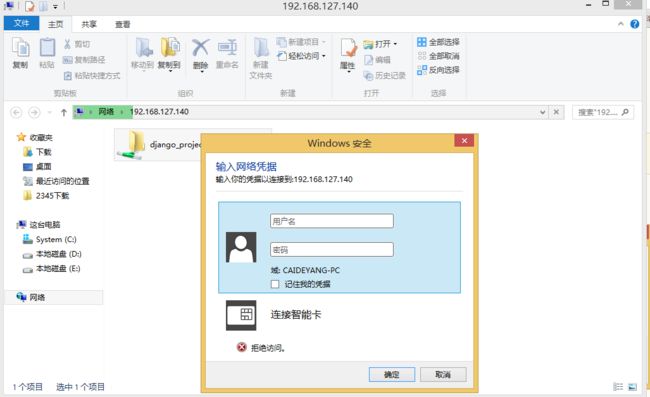Open the Copy to (复制到) button

click(169, 54)
